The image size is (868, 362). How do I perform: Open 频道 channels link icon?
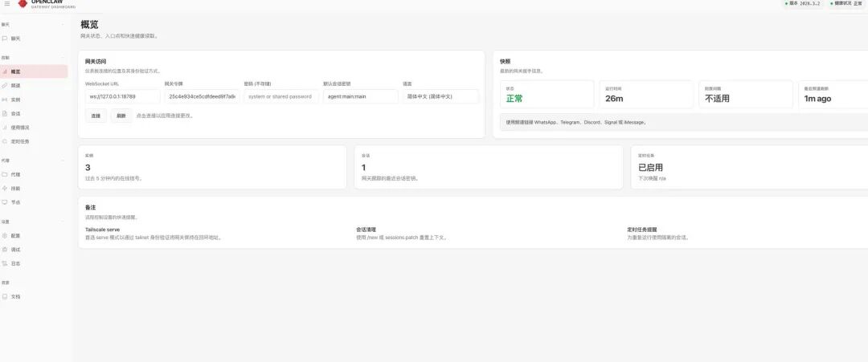click(x=5, y=85)
